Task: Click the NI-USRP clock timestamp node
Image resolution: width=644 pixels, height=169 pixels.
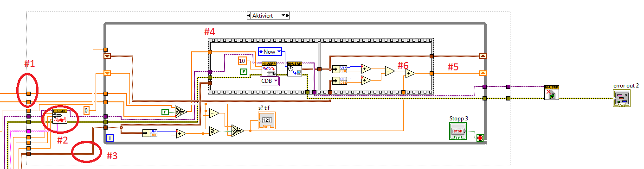Action: (294, 68)
